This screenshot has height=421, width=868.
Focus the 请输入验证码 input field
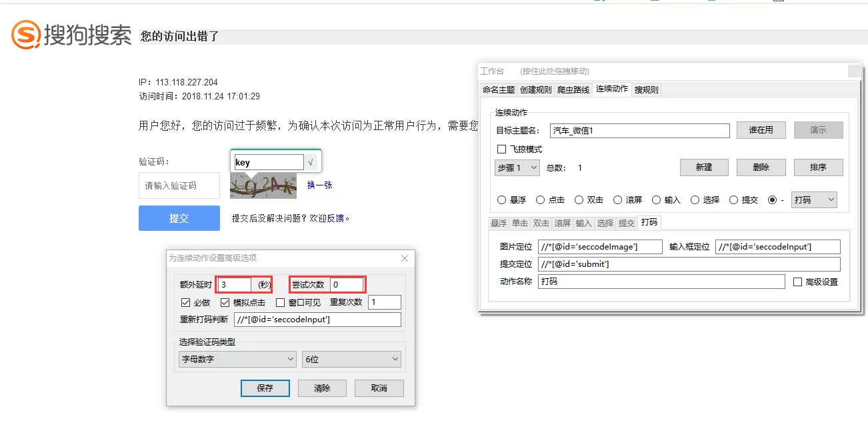coord(179,185)
